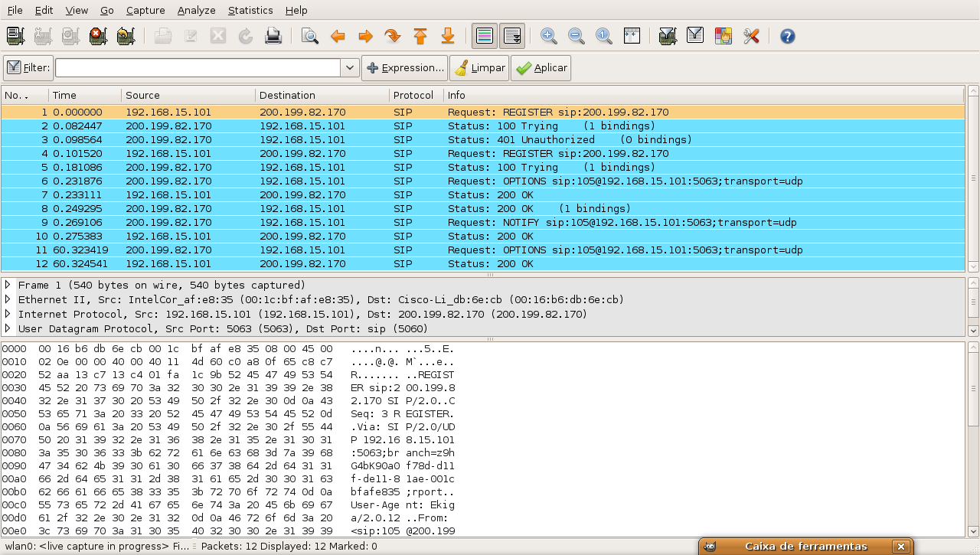Sort by the Protocol column header

tap(416, 96)
